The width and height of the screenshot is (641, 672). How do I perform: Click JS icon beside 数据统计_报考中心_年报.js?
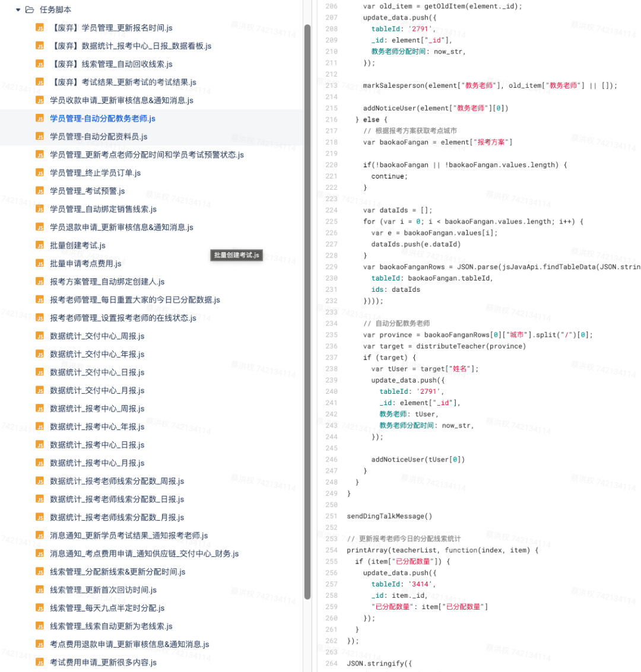[x=40, y=426]
